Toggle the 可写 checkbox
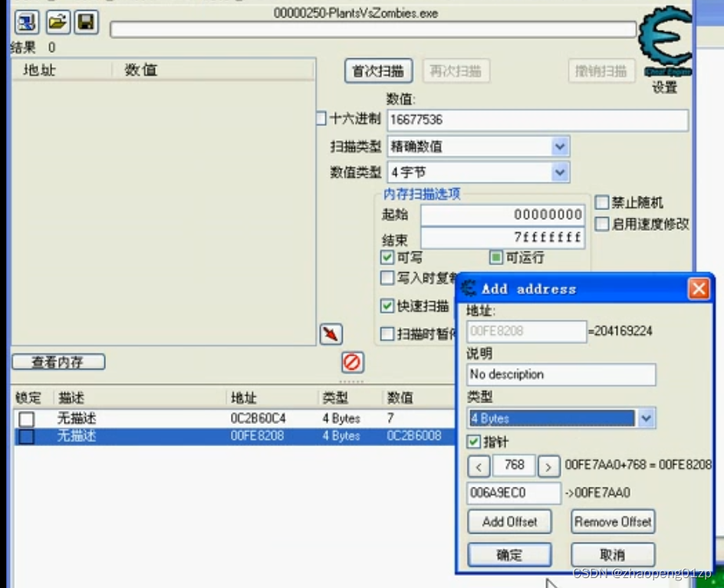The width and height of the screenshot is (724, 588). click(387, 257)
